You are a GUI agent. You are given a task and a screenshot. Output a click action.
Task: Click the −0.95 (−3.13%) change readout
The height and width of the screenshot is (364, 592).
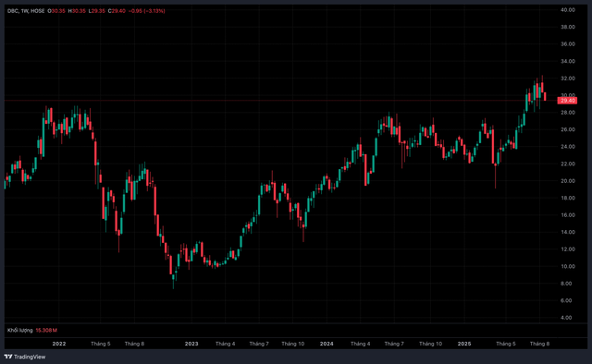(146, 11)
